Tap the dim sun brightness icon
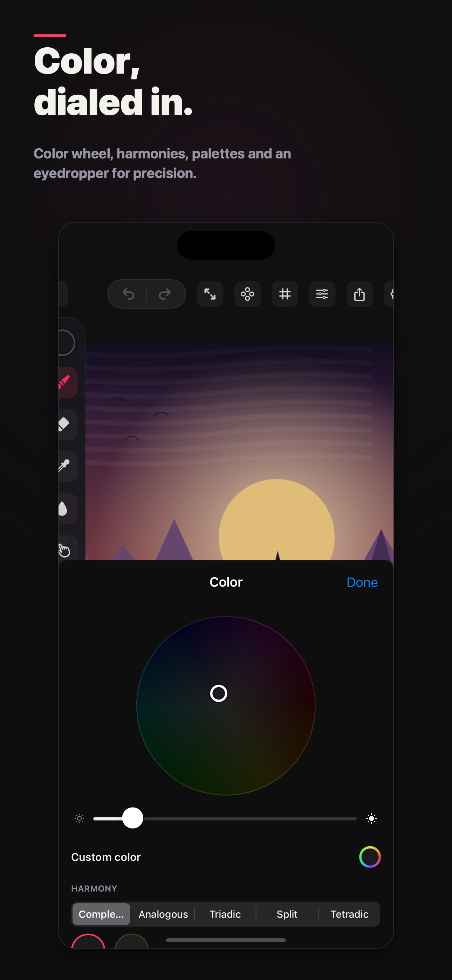 coord(79,818)
